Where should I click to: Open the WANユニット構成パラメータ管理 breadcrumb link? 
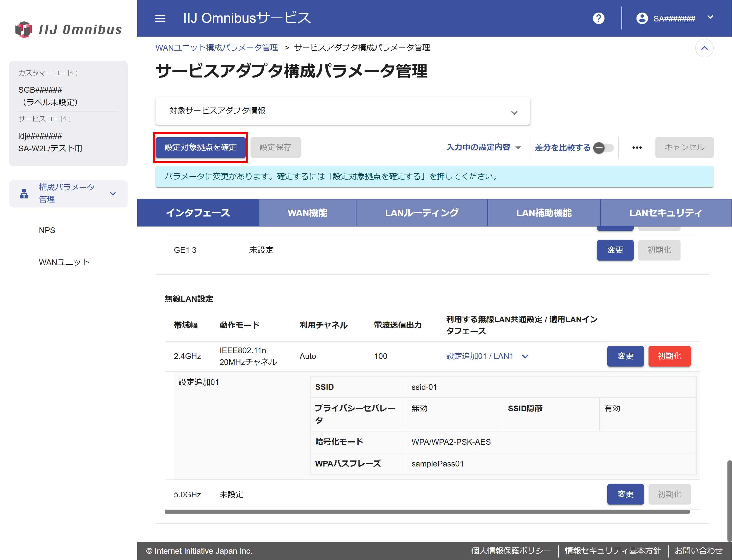(x=216, y=48)
